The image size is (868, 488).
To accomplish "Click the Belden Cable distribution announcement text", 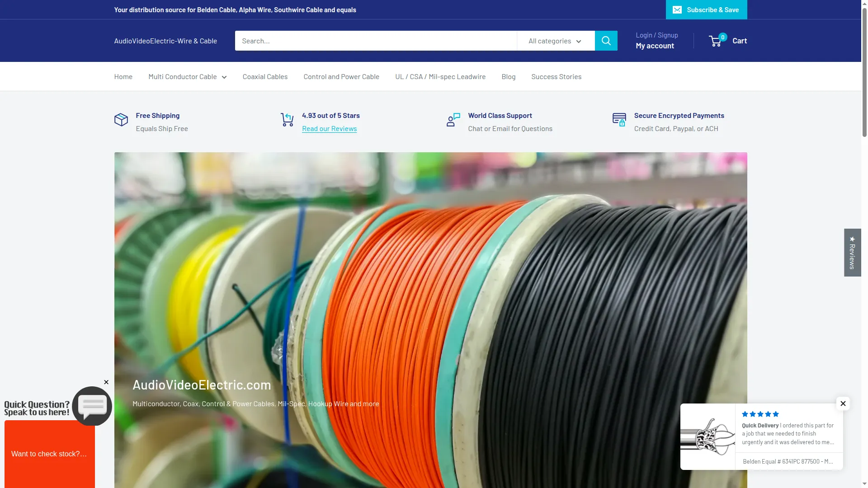I will point(235,10).
